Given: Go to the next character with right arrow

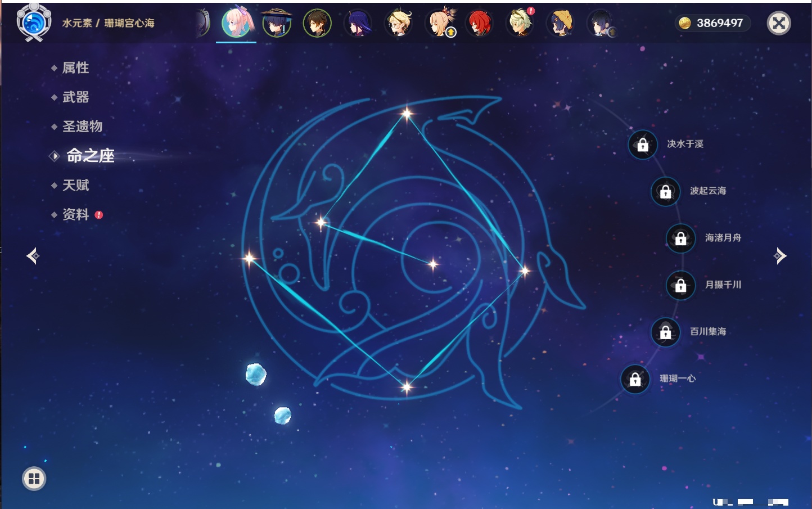Looking at the screenshot, I should (x=780, y=256).
